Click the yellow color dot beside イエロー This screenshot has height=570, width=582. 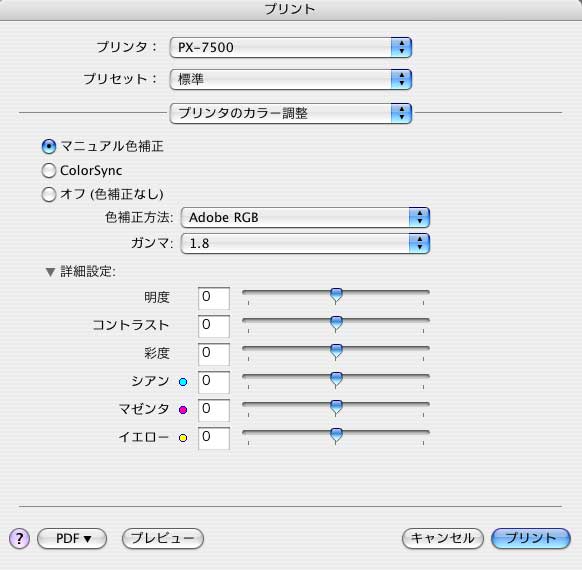pos(183,438)
